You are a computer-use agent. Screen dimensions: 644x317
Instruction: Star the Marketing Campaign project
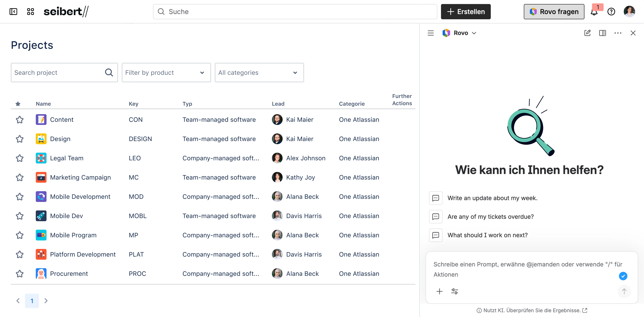[20, 177]
